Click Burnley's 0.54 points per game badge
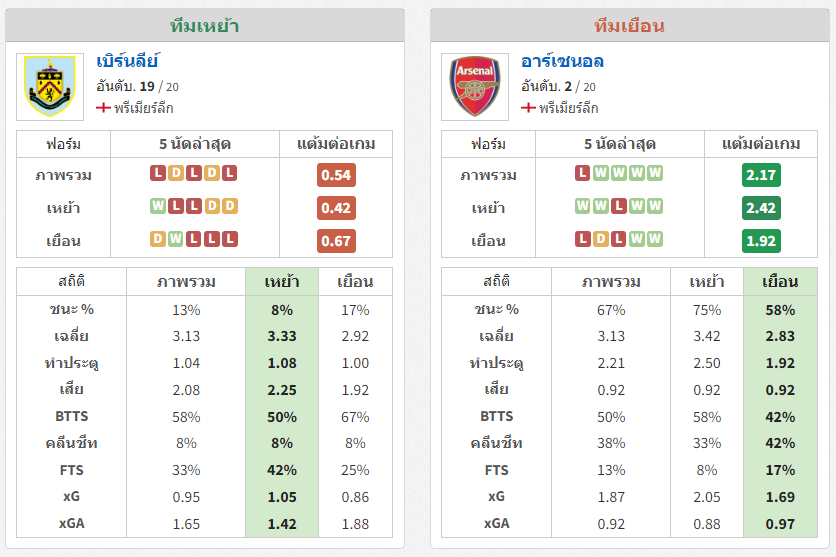The image size is (836, 557). tap(336, 175)
